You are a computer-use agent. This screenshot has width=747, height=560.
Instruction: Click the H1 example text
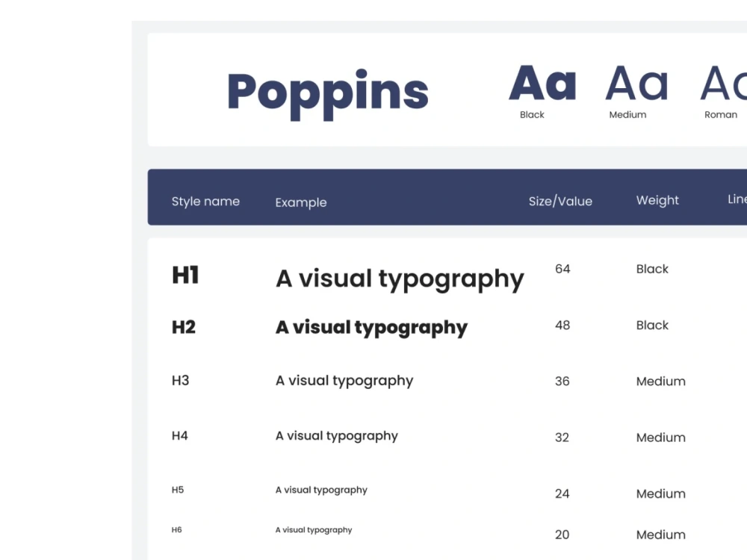point(399,279)
